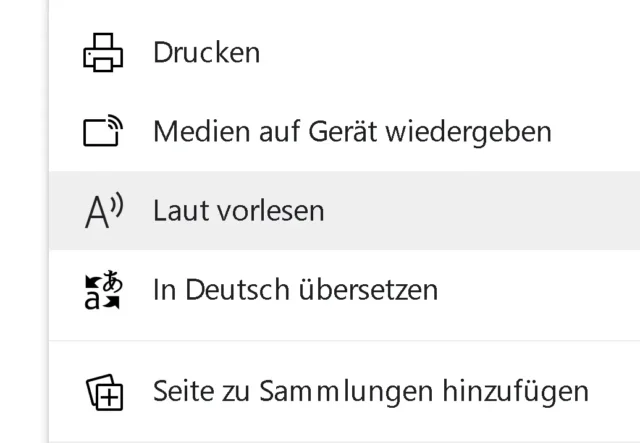Select 'In Deutsch übersetzen'

[x=295, y=290]
